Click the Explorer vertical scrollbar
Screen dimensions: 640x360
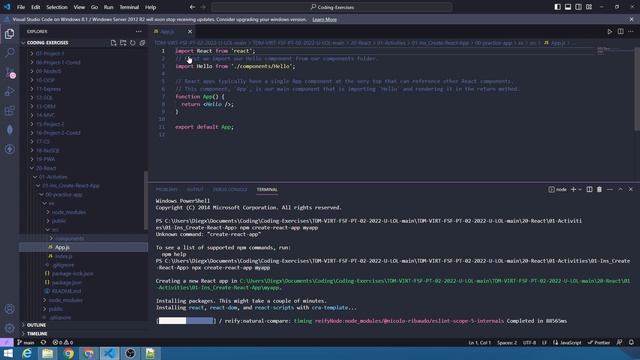click(x=146, y=200)
